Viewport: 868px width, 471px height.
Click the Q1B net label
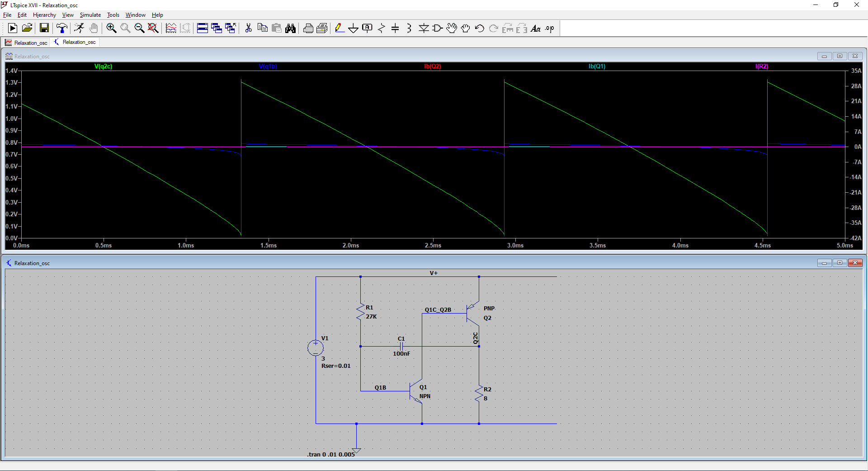(x=380, y=387)
